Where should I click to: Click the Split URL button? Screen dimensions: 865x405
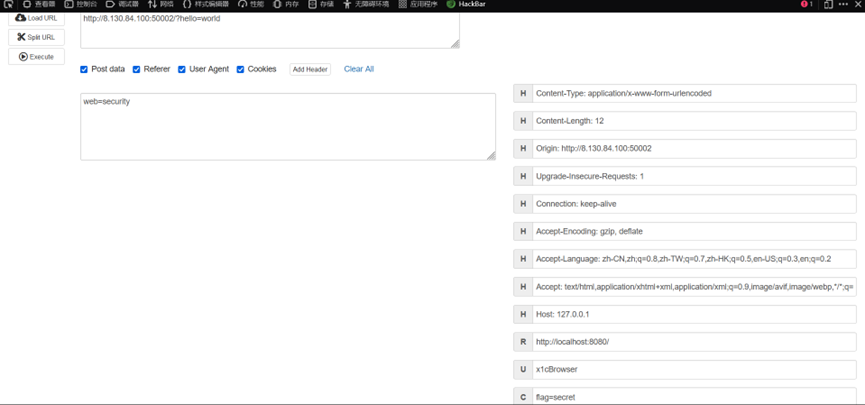point(36,37)
